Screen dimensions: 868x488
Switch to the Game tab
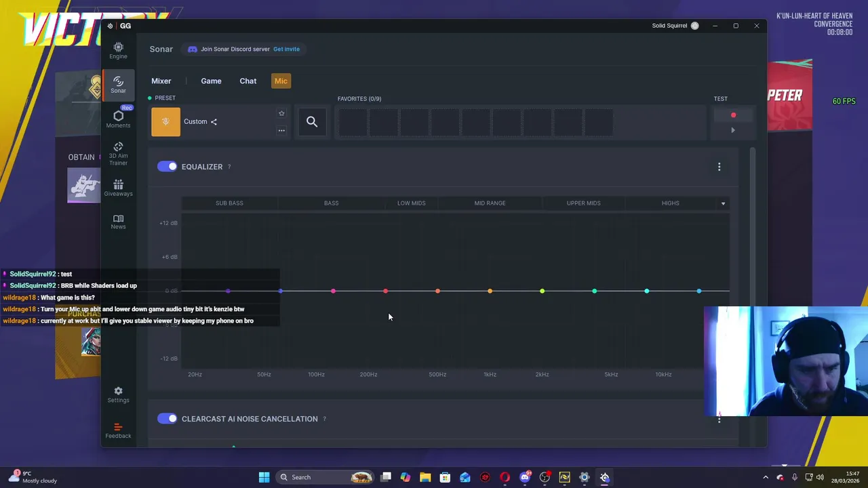click(x=211, y=81)
